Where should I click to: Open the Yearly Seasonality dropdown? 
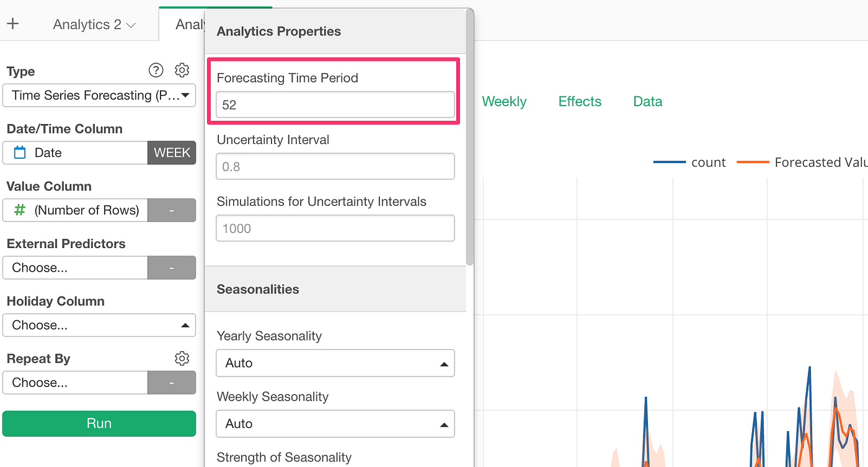pos(335,363)
